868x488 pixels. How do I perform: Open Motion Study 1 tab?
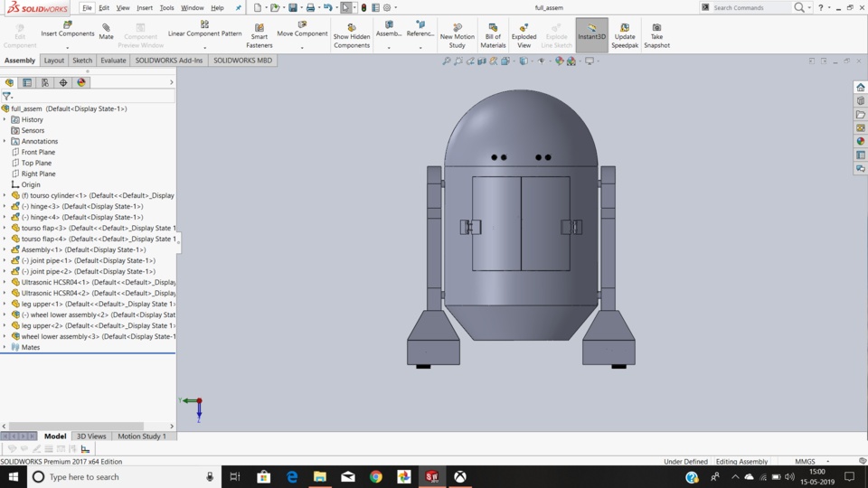[x=142, y=436]
